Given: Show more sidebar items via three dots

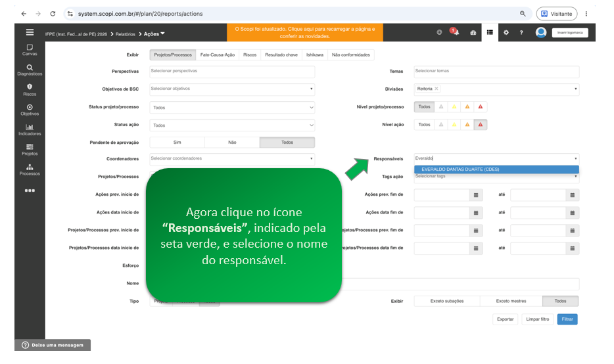Looking at the screenshot, I should tap(30, 191).
